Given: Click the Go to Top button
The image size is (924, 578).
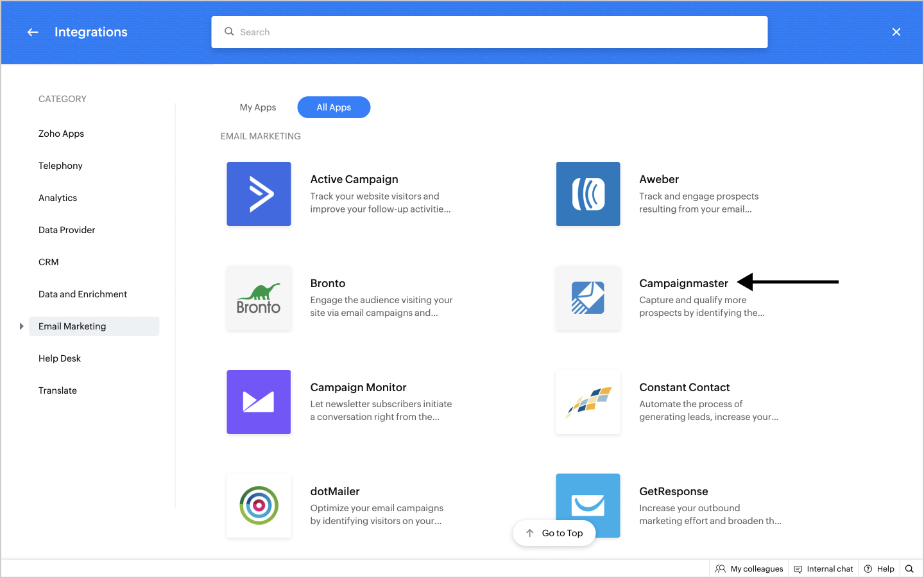Looking at the screenshot, I should tap(554, 533).
